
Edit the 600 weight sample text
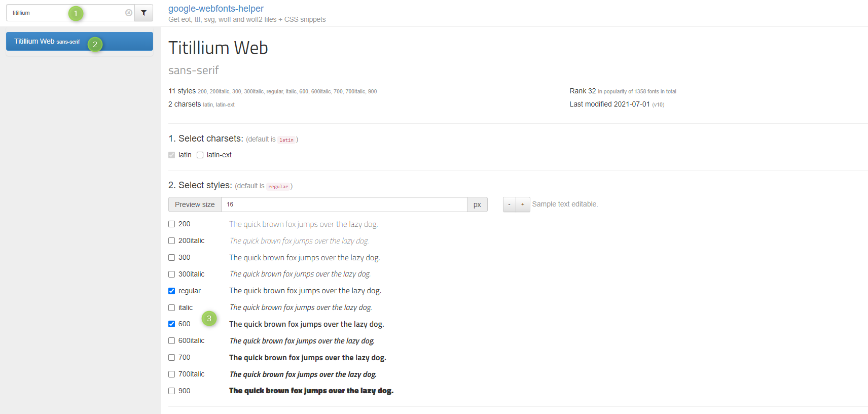pos(307,324)
